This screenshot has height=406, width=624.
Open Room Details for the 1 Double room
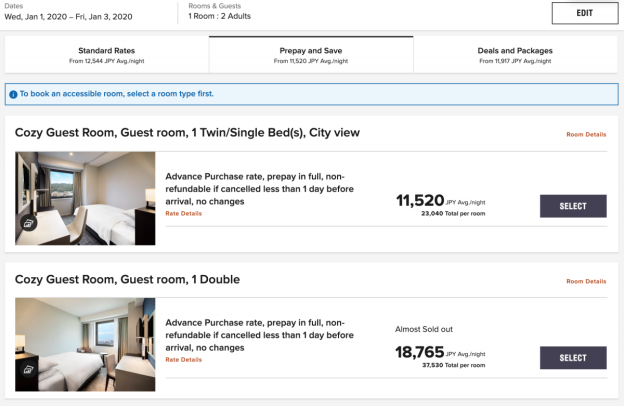586,281
